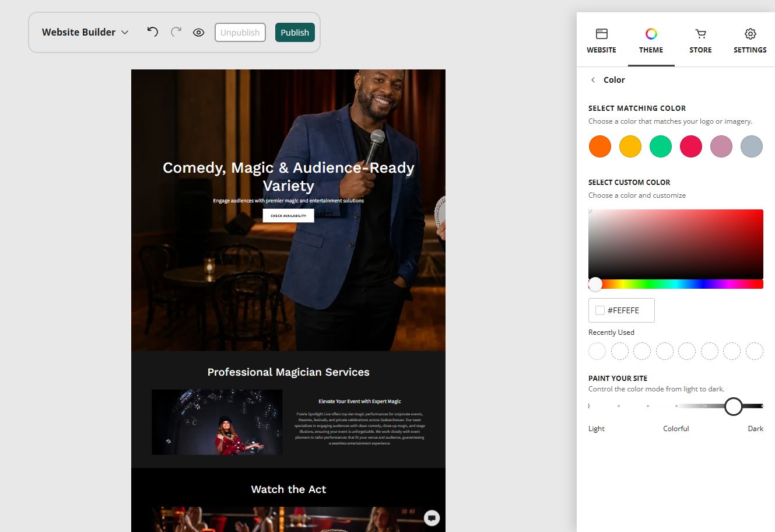Open the SETTINGS tab
The height and width of the screenshot is (532, 775).
[750, 41]
